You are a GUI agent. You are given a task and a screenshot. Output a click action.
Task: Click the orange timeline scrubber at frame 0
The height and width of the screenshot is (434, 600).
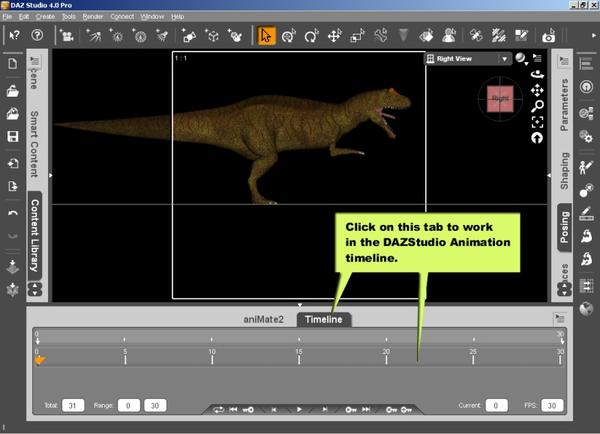[39, 360]
